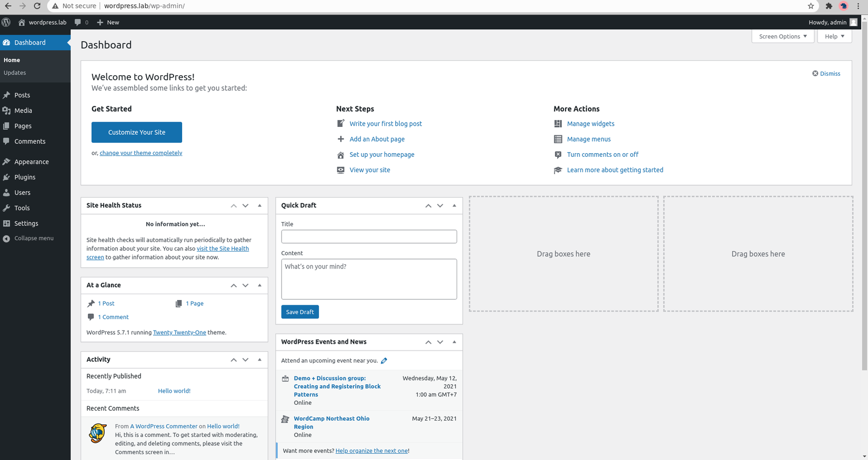Click the Dismiss circle-x icon
Screen dimensions: 868x460
click(815, 73)
